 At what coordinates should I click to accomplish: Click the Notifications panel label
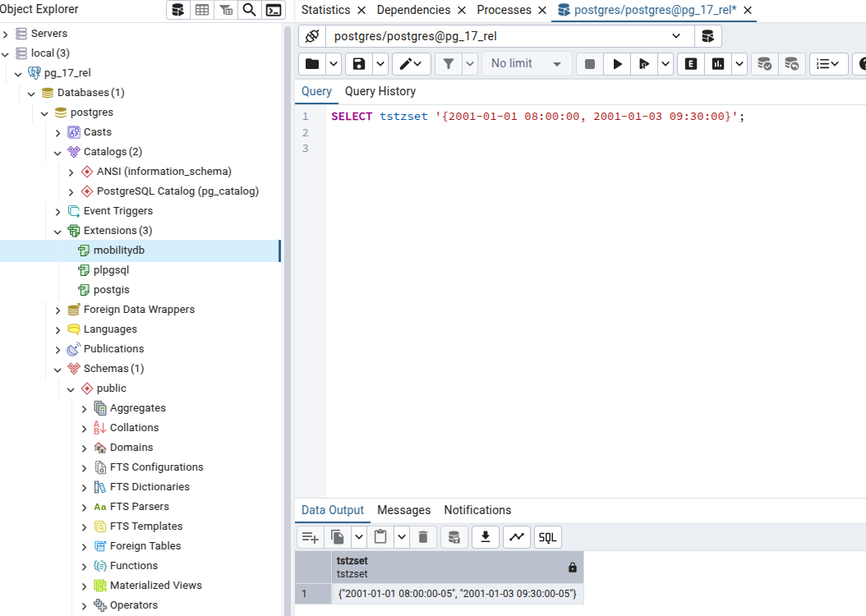tap(477, 510)
